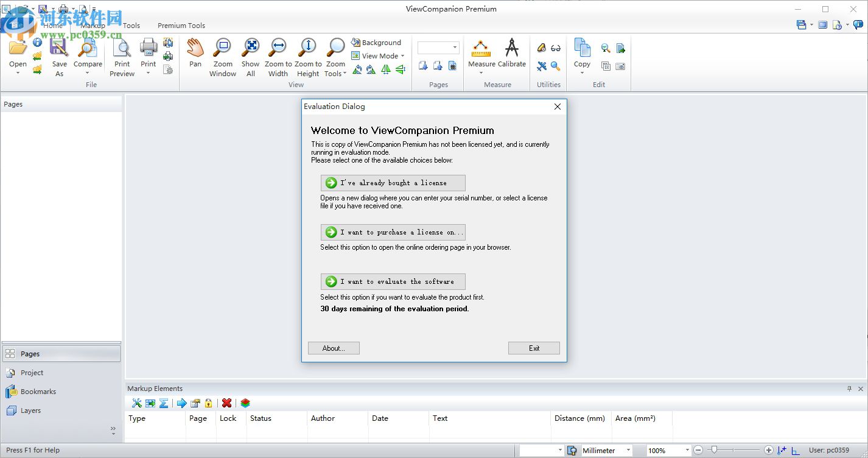The height and width of the screenshot is (458, 868).
Task: Expand the Compare dropdown arrow
Action: (x=88, y=74)
